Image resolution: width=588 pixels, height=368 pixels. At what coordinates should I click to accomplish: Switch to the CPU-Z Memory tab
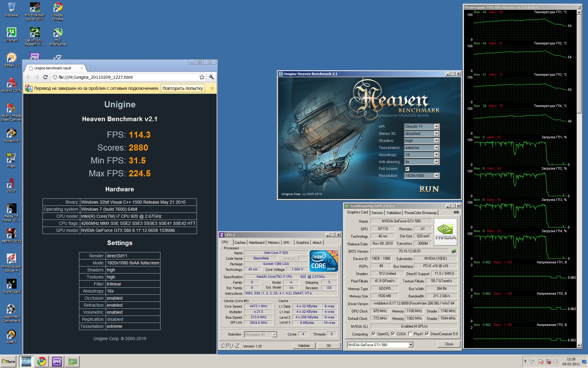pos(274,243)
